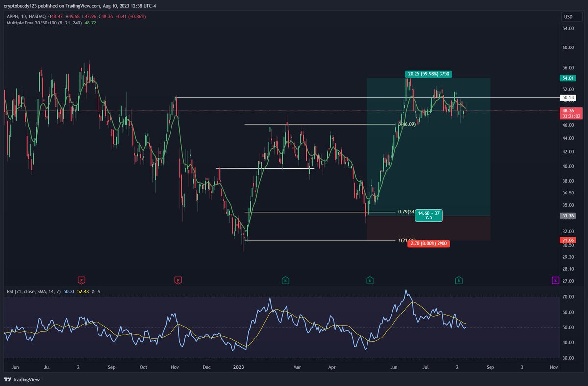
Task: Click the 1(31.01) Fibonacci level label
Action: [407, 241]
